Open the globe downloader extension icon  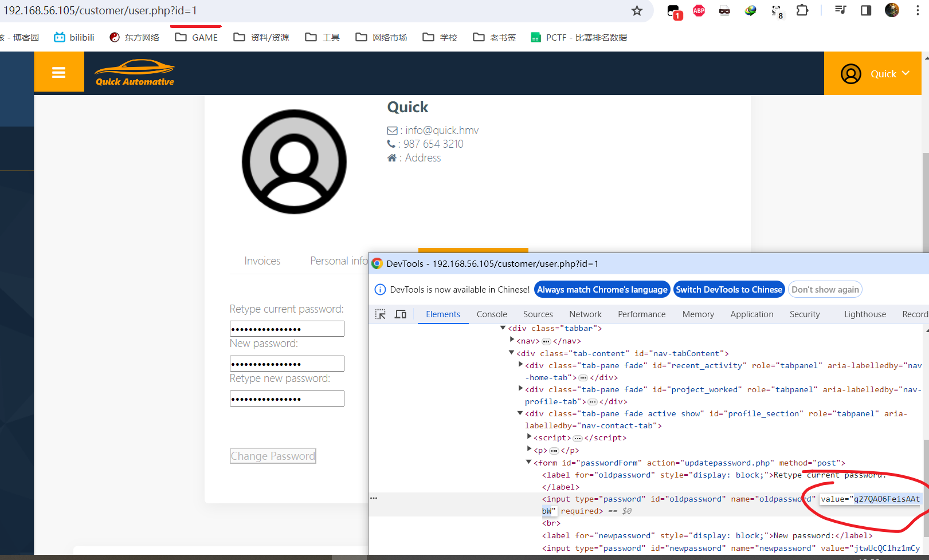pyautogui.click(x=750, y=10)
